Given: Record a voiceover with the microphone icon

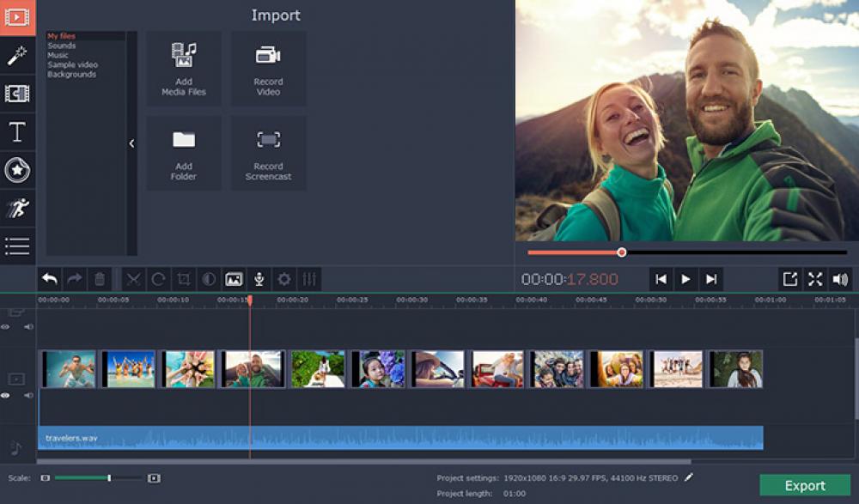Looking at the screenshot, I should tap(259, 279).
